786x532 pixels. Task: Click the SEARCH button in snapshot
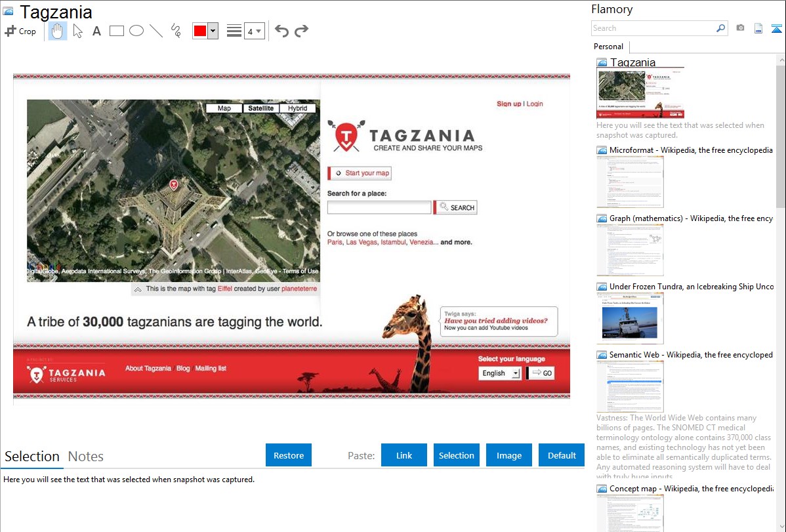click(456, 207)
